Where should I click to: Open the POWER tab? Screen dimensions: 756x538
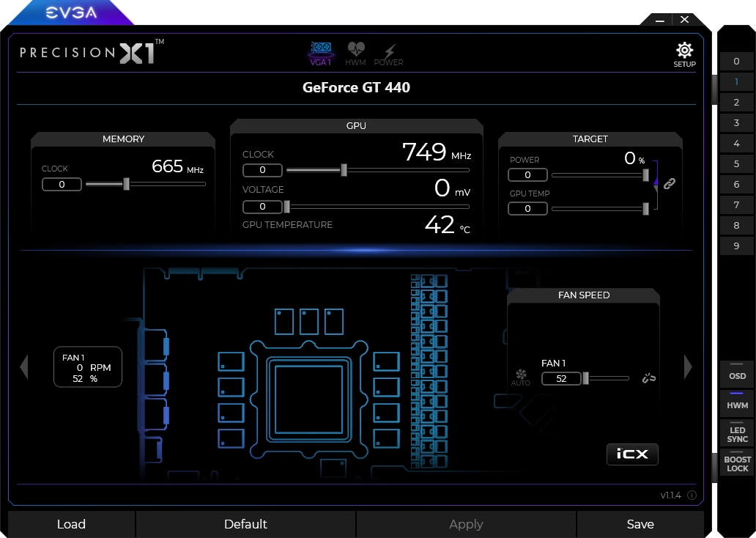388,54
